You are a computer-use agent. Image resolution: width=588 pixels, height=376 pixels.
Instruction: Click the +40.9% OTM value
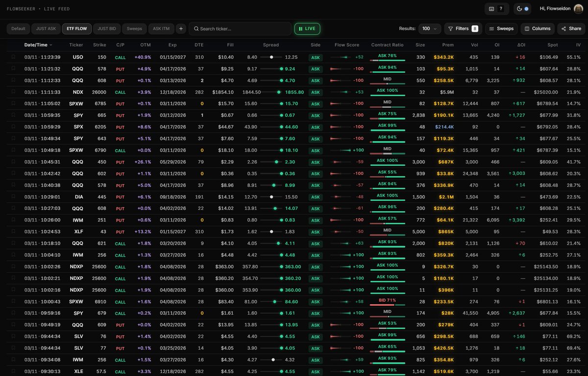[143, 57]
